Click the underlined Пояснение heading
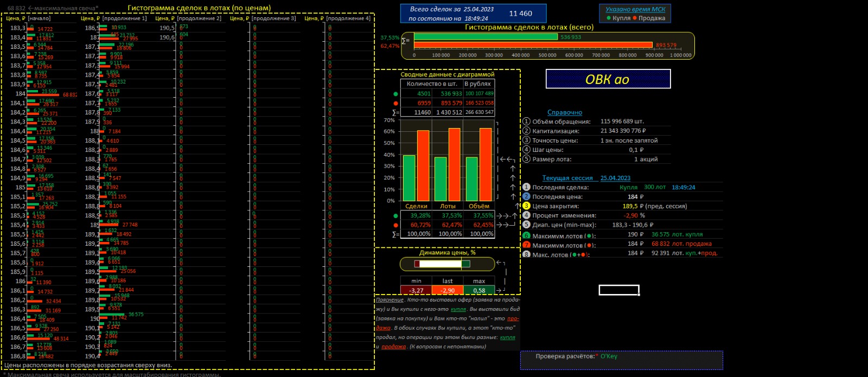 [390, 299]
